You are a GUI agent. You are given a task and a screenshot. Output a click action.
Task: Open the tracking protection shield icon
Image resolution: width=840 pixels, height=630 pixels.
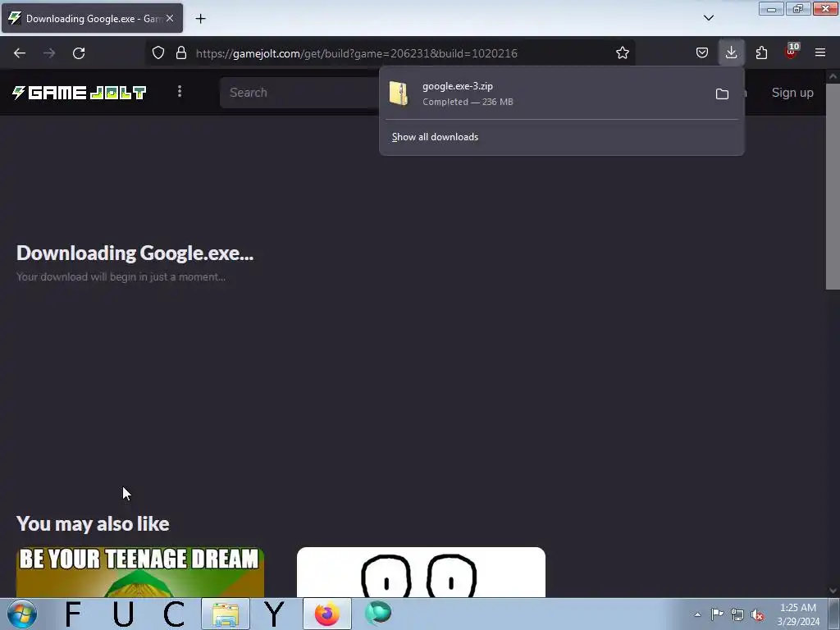tap(158, 52)
